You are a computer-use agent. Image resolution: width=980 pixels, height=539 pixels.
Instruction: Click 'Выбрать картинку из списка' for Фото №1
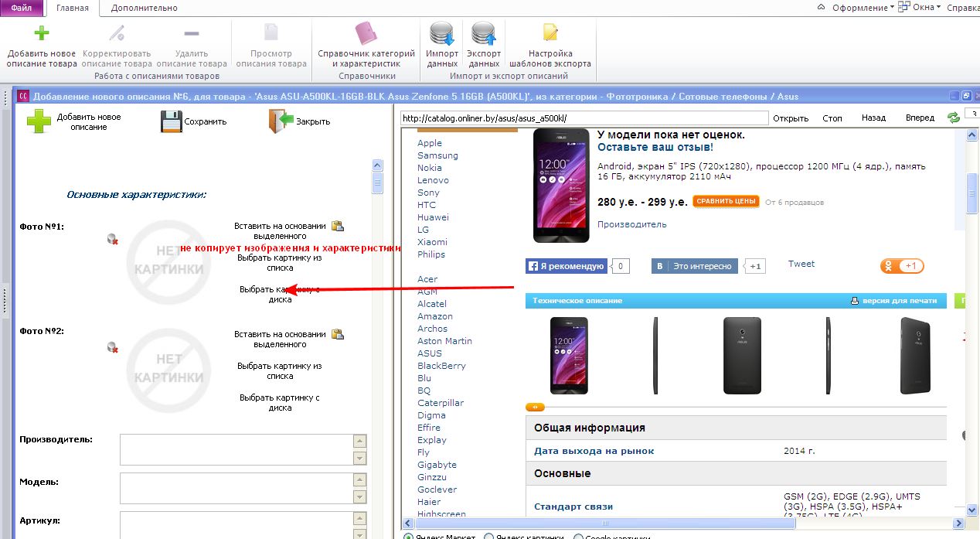[280, 262]
